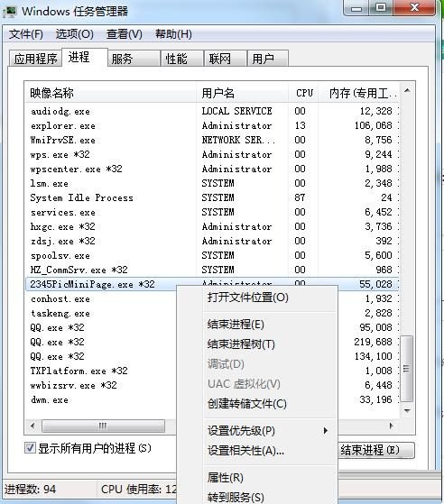The image size is (444, 504).
Task: Minimize the Task Manager window
Action: click(x=356, y=8)
